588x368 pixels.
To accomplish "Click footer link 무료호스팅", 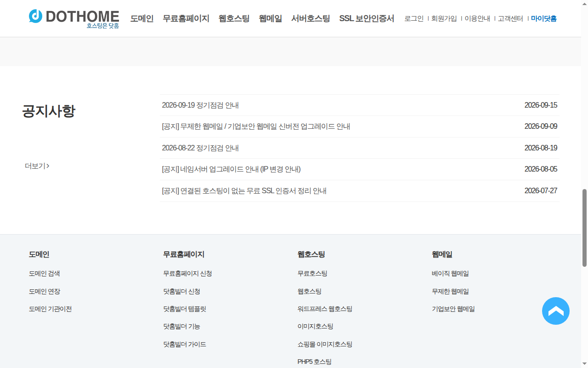I will pos(312,274).
